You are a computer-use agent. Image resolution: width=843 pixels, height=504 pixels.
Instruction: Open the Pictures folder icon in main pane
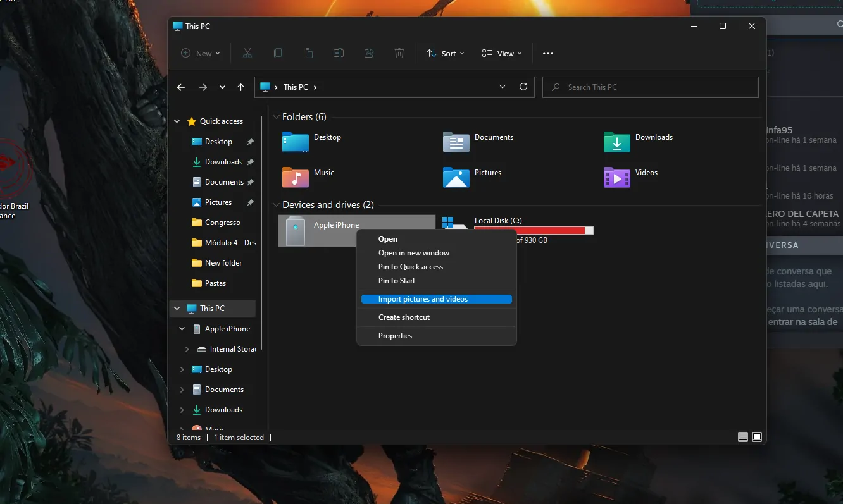click(x=456, y=177)
